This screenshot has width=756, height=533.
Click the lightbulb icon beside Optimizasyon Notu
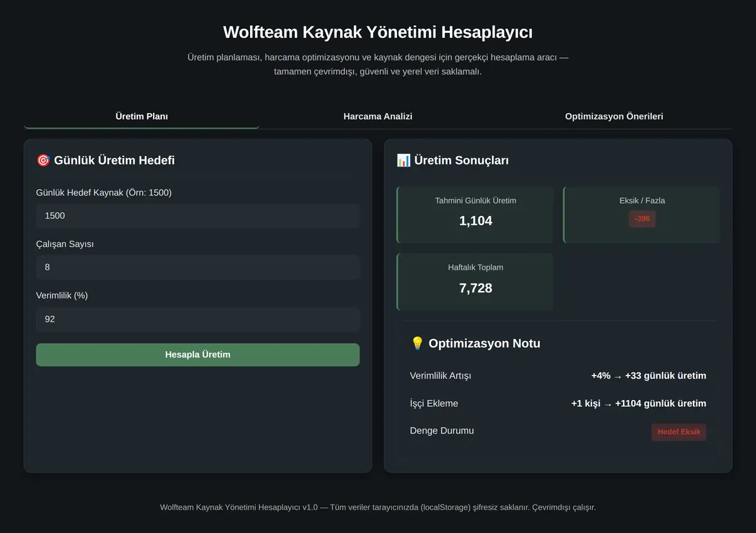click(417, 343)
